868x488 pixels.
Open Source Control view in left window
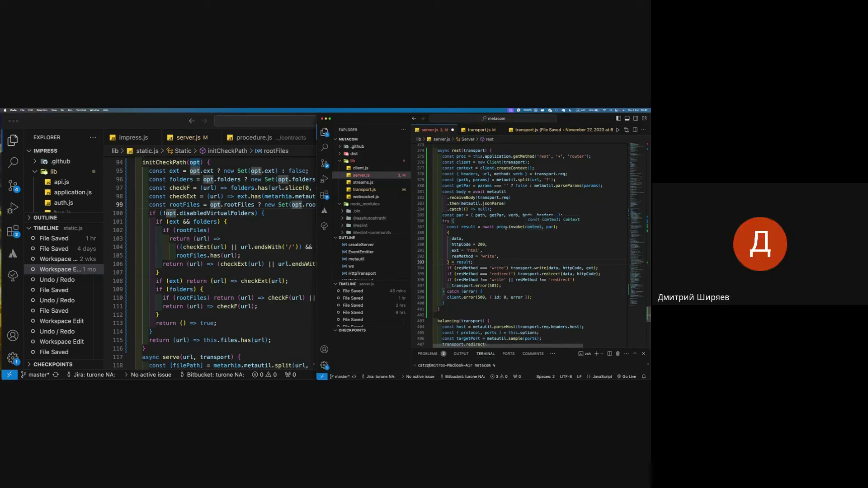[x=13, y=185]
